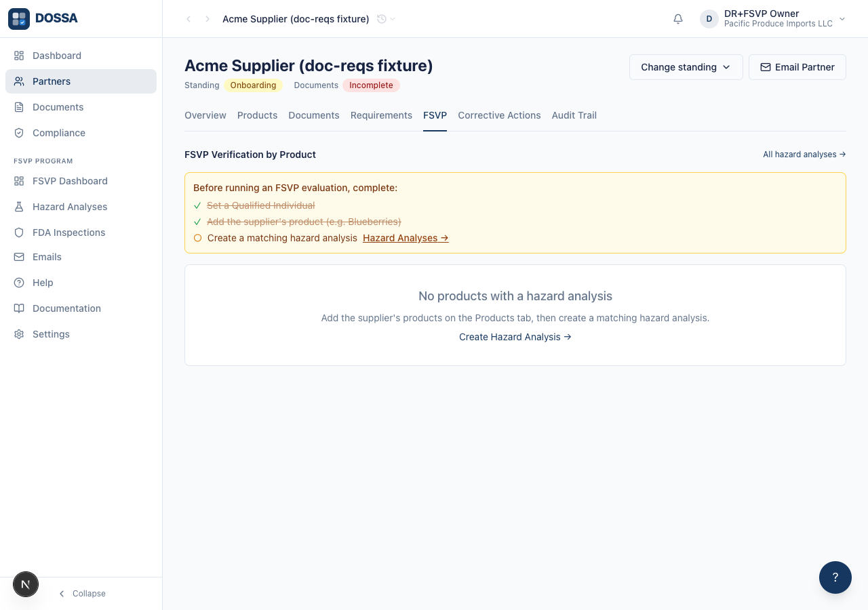Expand the DR+FSVP Owner account menu
This screenshot has width=868, height=610.
coord(773,19)
